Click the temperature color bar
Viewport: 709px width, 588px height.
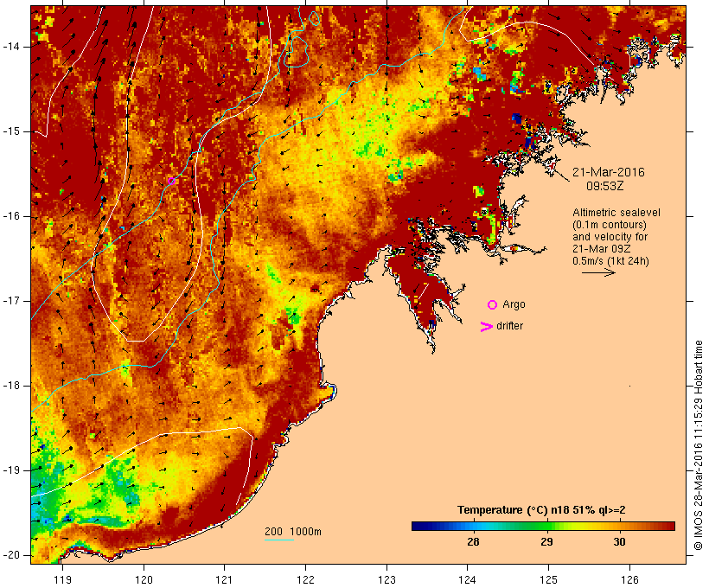(x=543, y=526)
